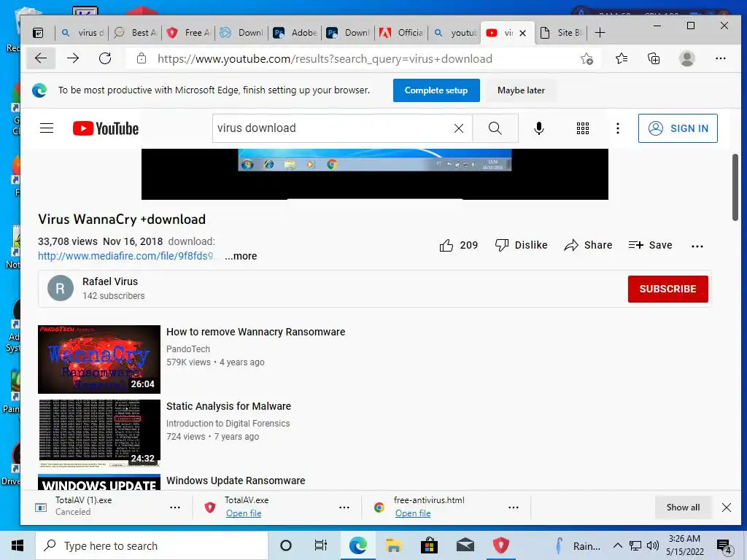Screen dimensions: 747x560
Task: Open file link for free-antivirus.html
Action: 413,513
